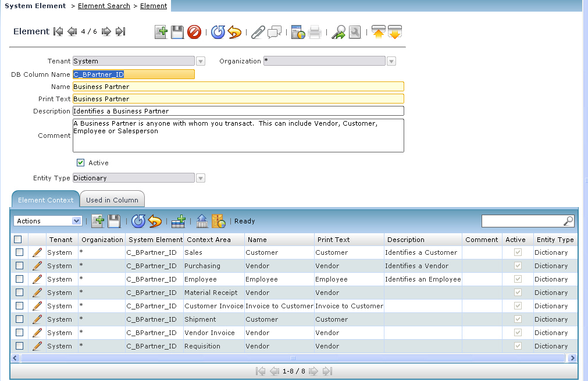The height and width of the screenshot is (381, 588).
Task: Sort the grid by the Context Area header
Action: tap(208, 240)
